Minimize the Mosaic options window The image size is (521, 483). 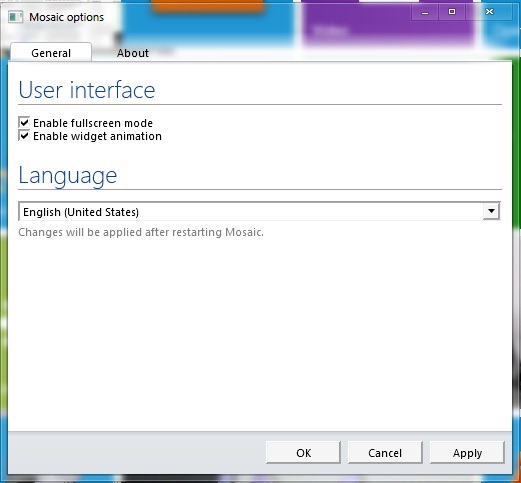[x=425, y=12]
